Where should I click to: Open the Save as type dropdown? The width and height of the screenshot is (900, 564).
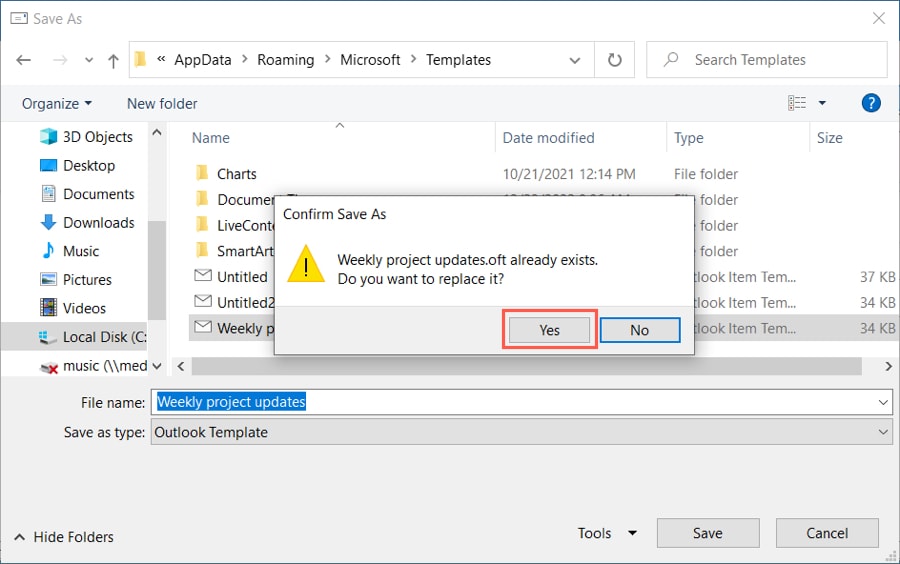(x=522, y=431)
